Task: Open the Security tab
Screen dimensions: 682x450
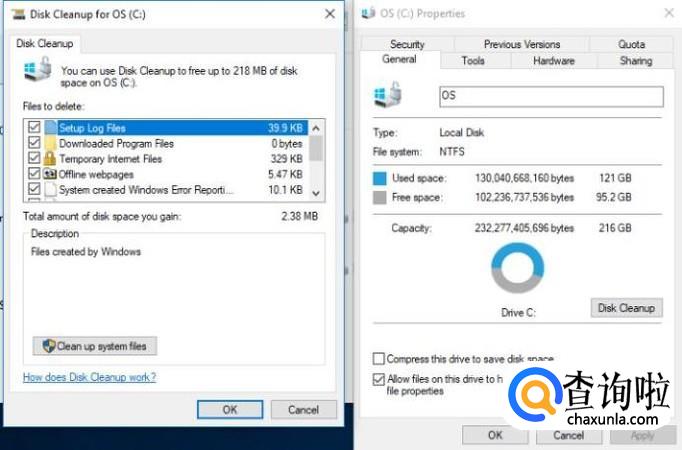Action: (x=407, y=44)
